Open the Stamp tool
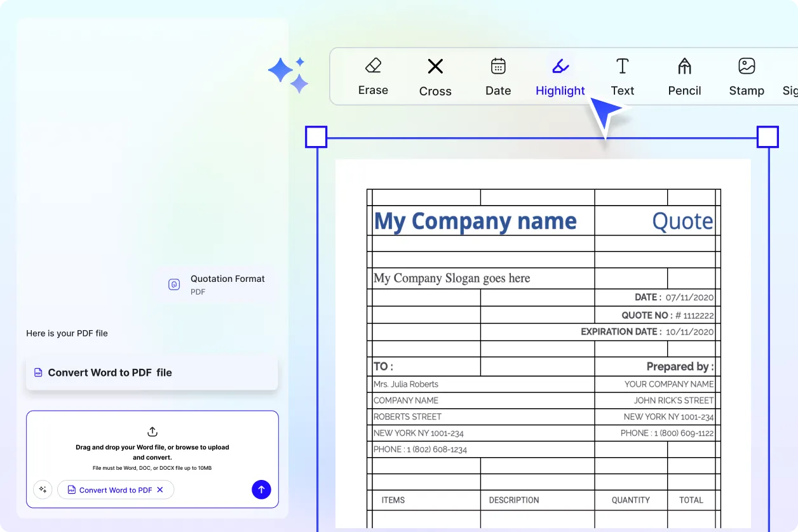The height and width of the screenshot is (532, 798). pyautogui.click(x=747, y=76)
